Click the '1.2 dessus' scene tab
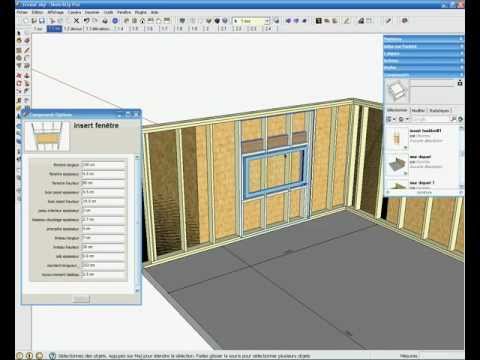The image size is (480, 360). 73,29
